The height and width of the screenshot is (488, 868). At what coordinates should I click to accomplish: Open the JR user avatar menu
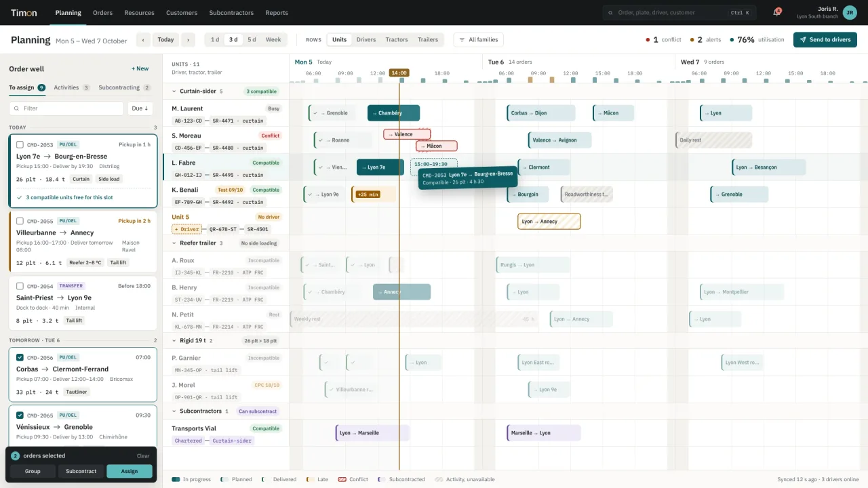pos(849,12)
